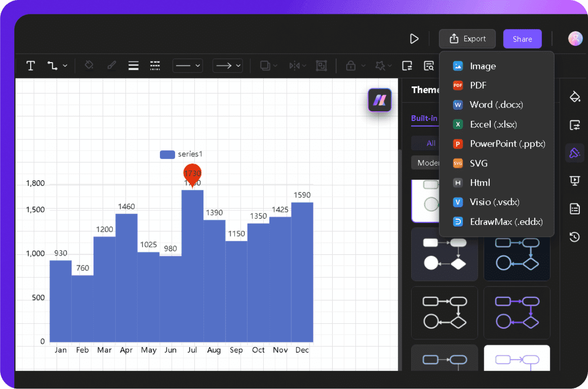
Task: Click the 760 value label for Feb
Action: [83, 268]
